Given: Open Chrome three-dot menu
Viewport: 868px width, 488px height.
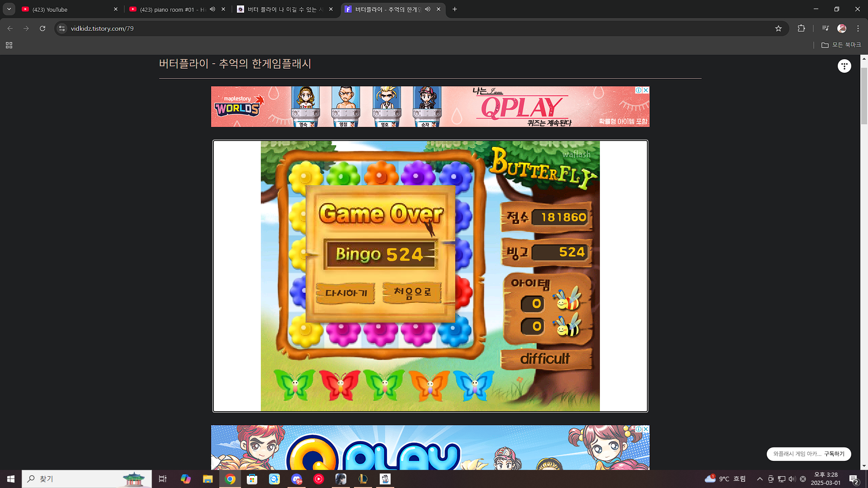Looking at the screenshot, I should (858, 28).
